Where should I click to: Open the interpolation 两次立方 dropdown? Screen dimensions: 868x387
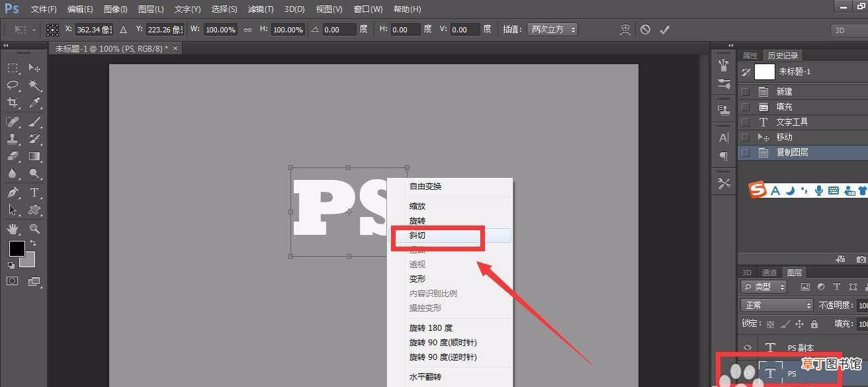552,30
